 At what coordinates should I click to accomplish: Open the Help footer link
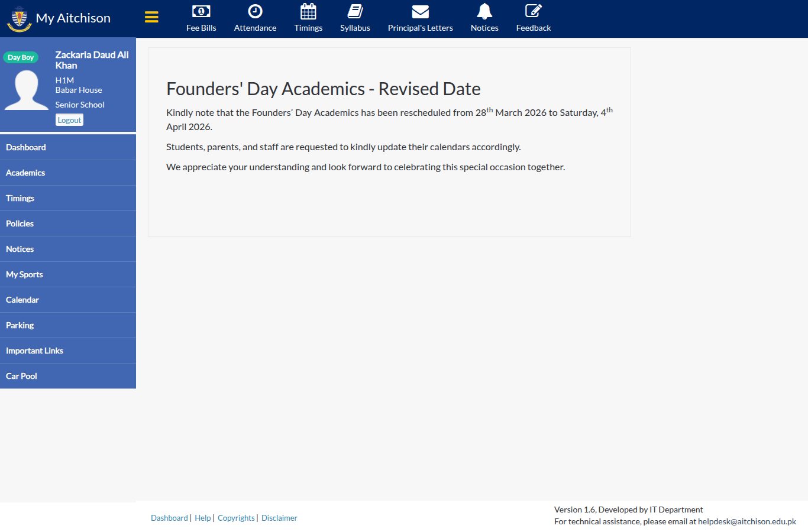(203, 518)
